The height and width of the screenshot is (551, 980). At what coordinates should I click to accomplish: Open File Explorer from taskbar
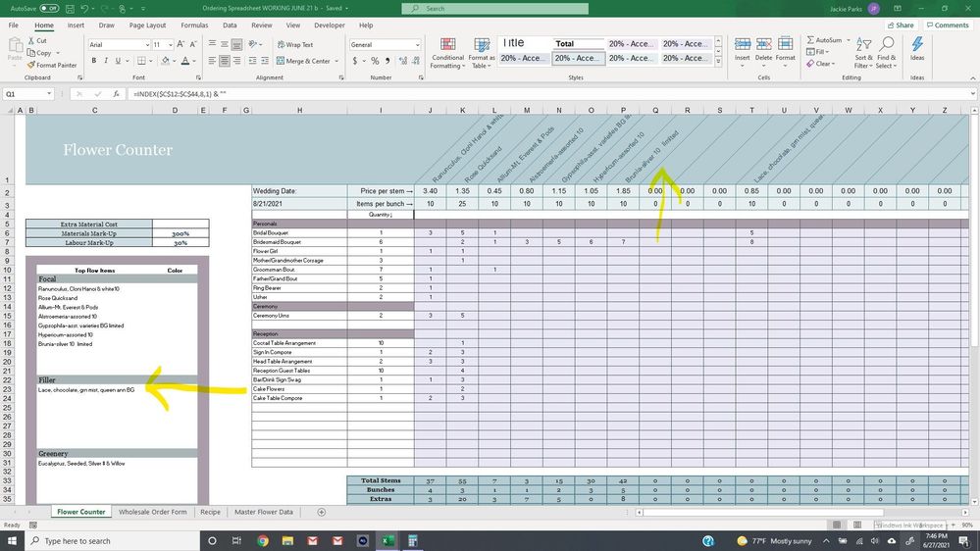coord(287,541)
